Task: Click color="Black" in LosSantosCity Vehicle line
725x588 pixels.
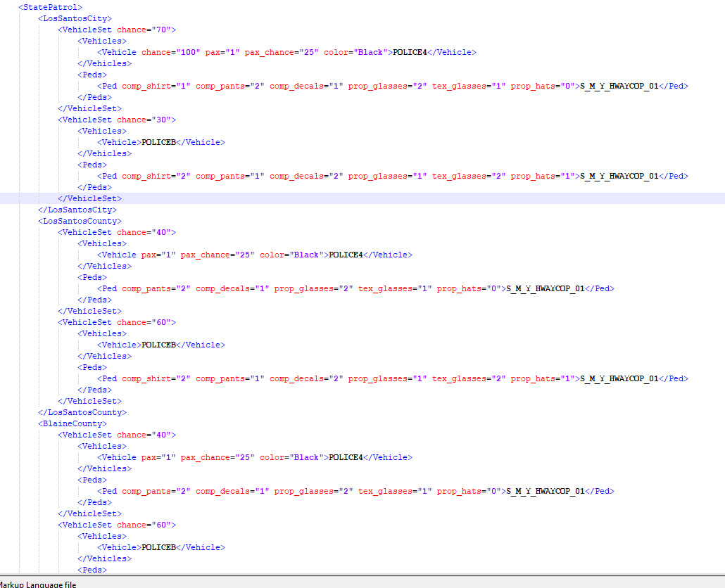Action: [355, 52]
